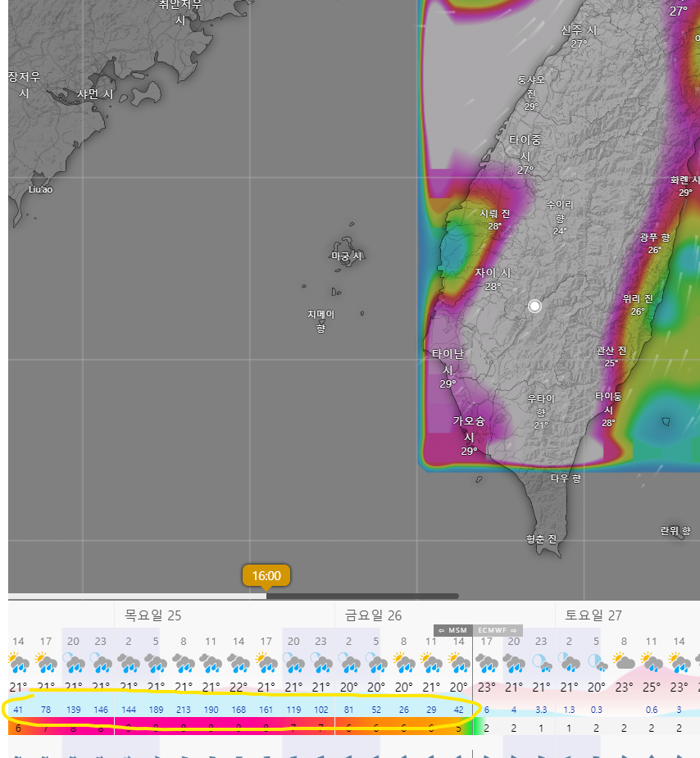Click the rain icon at Thursday 8h
700x758 pixels.
point(184,663)
